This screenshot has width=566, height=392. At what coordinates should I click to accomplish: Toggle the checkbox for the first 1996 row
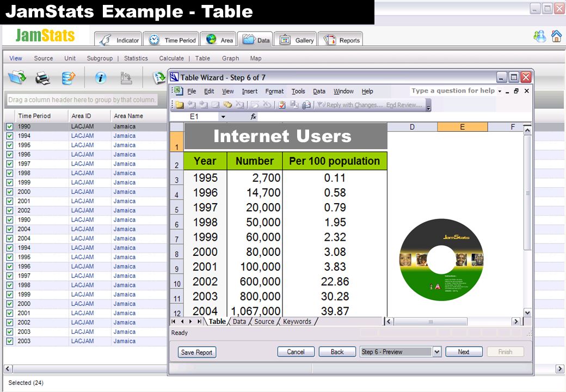(10, 155)
